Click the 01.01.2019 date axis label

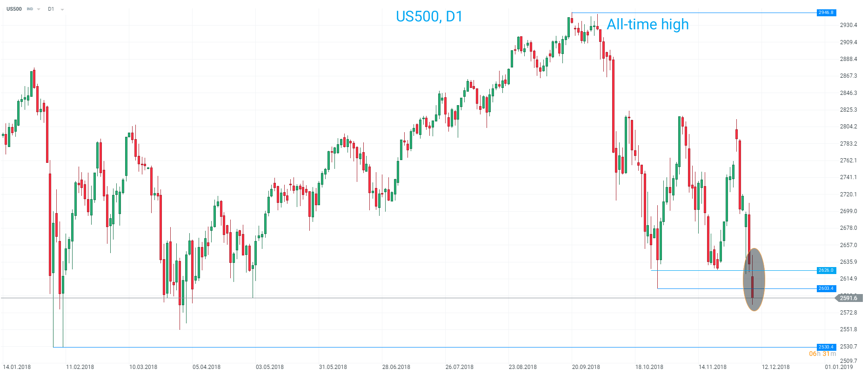839,367
